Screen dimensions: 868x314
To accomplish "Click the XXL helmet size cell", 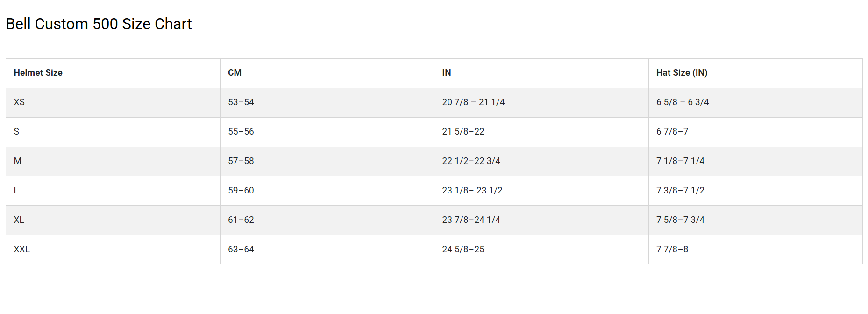I will point(21,250).
